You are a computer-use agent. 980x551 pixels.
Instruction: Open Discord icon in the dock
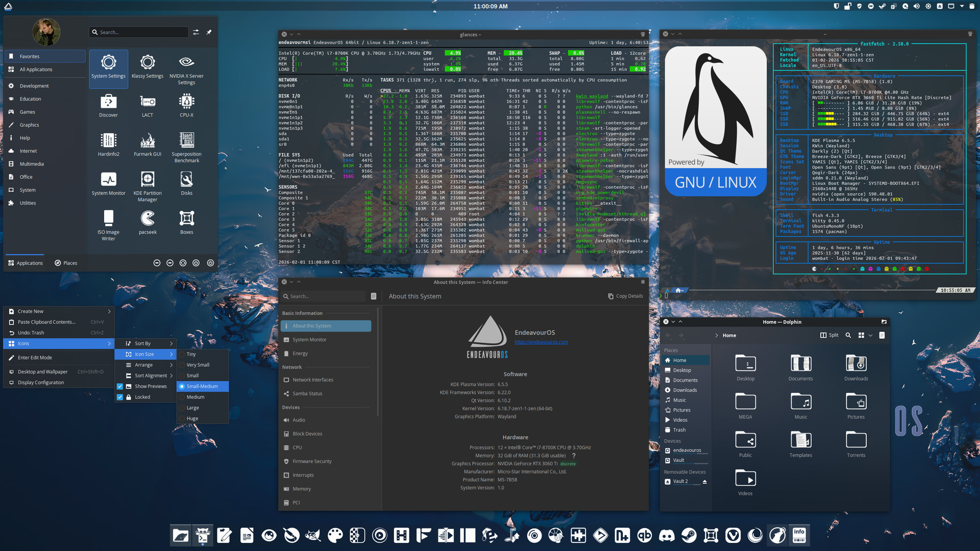tap(667, 535)
